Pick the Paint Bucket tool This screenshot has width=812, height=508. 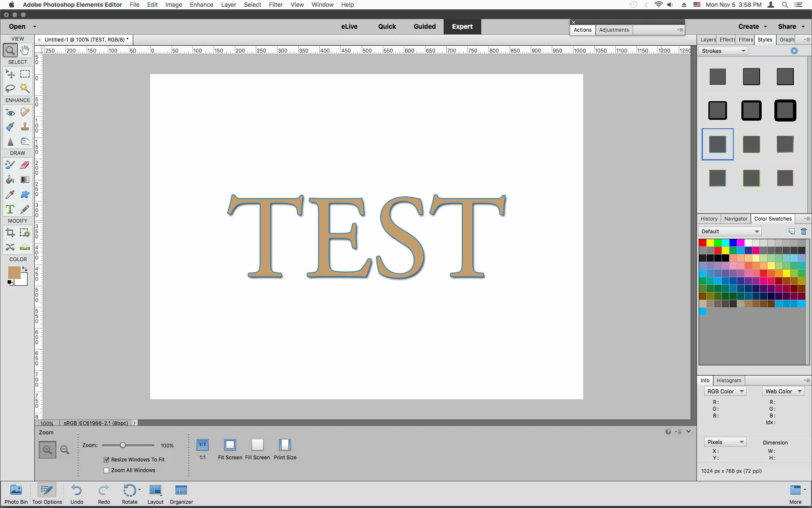click(x=10, y=180)
